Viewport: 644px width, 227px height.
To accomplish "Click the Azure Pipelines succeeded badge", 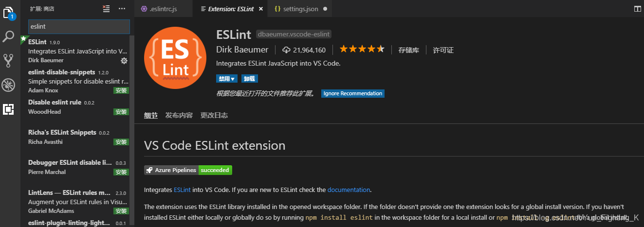I will point(188,170).
